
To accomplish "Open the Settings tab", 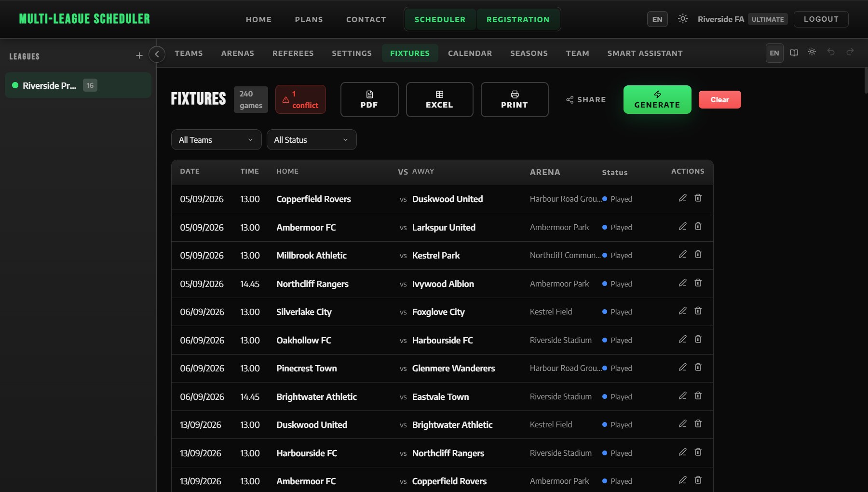I will coord(352,53).
